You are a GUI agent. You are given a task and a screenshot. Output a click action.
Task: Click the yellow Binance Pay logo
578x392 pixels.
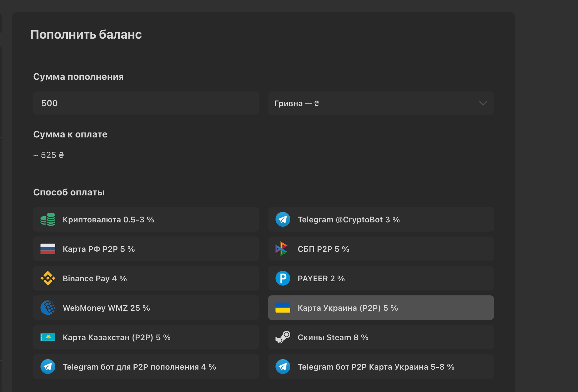pyautogui.click(x=48, y=278)
